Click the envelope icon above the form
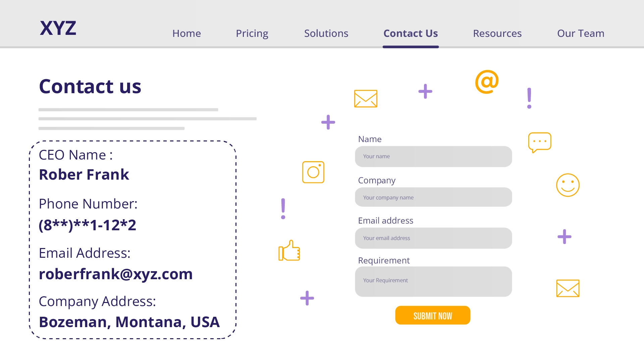Viewport: 644px width, 362px height. pos(366,99)
